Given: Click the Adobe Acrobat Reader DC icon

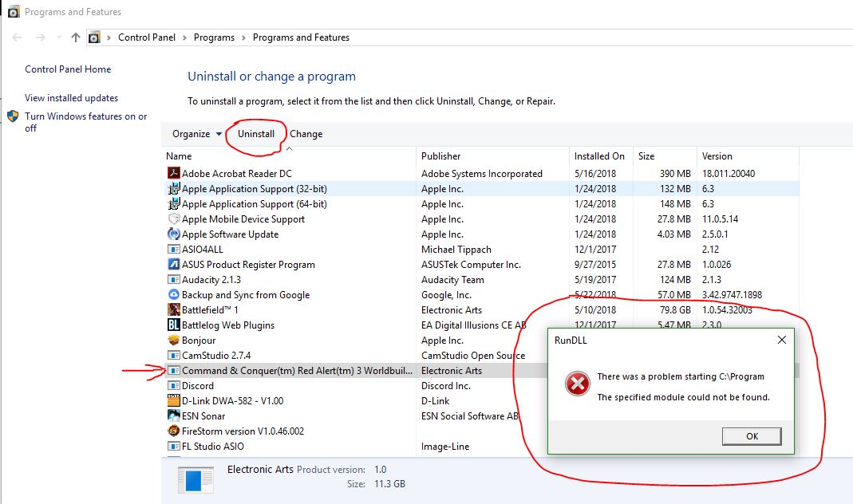Looking at the screenshot, I should point(173,173).
